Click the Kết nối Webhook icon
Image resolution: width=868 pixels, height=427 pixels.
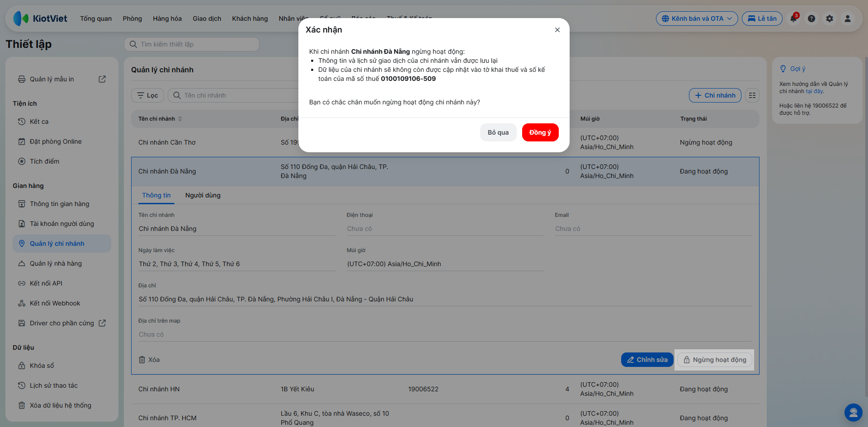point(22,303)
